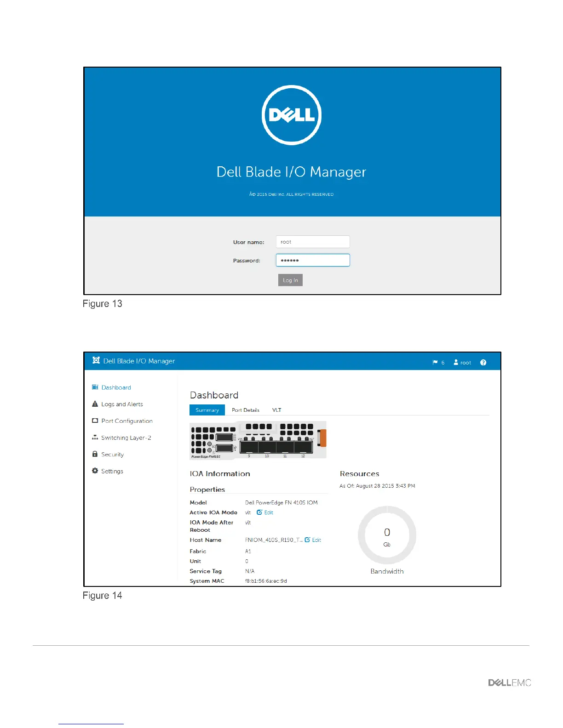Select the Summary tab
The image size is (563, 728).
click(207, 410)
